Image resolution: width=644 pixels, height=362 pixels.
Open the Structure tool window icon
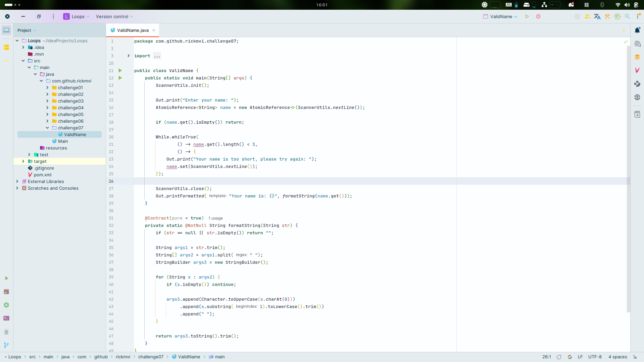6,47
